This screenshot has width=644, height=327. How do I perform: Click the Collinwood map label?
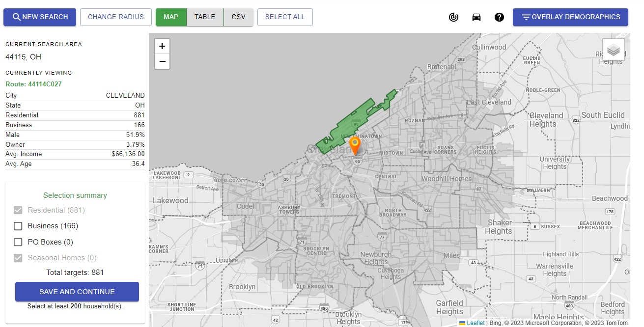pyautogui.click(x=489, y=47)
